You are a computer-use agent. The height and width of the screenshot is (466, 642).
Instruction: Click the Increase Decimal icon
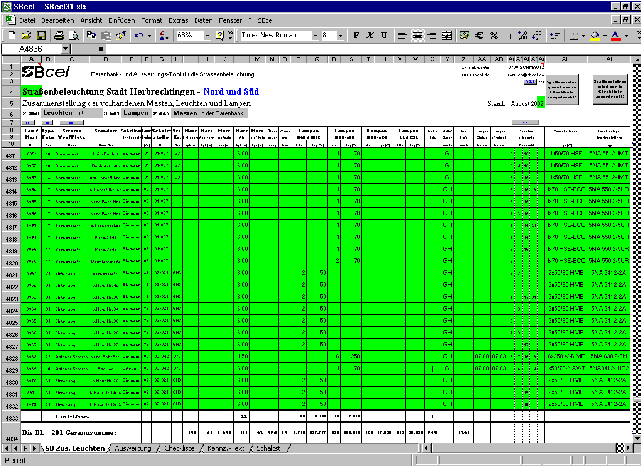[x=522, y=36]
